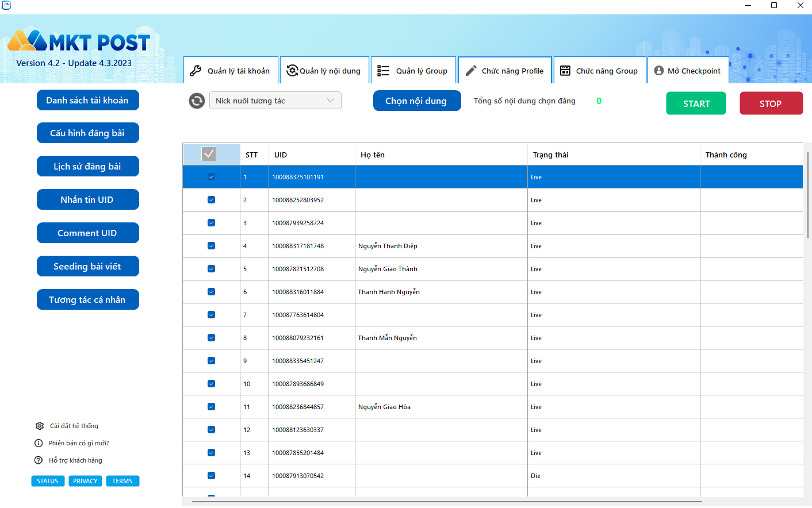The height and width of the screenshot is (508, 812).
Task: Select the Chức năng Group tab
Action: (600, 70)
